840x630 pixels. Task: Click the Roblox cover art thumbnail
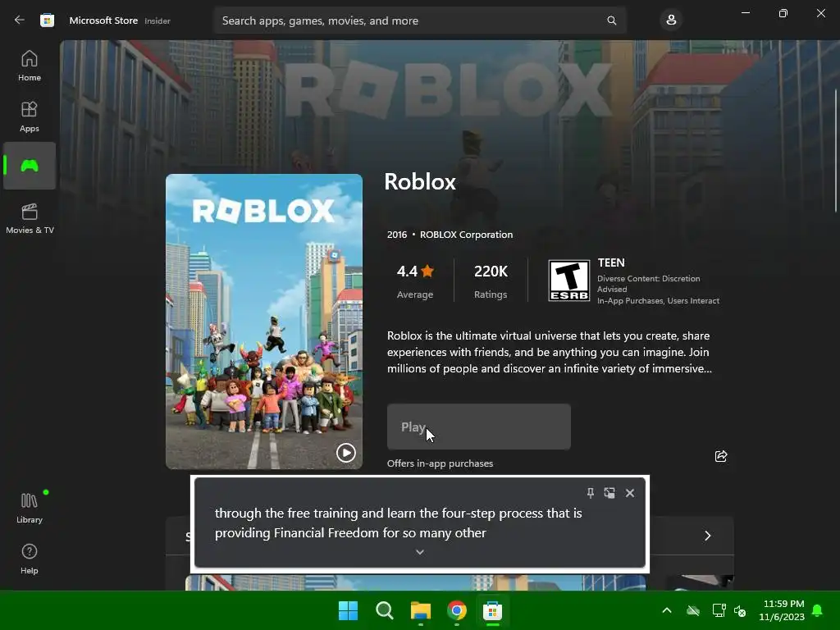[x=263, y=322]
